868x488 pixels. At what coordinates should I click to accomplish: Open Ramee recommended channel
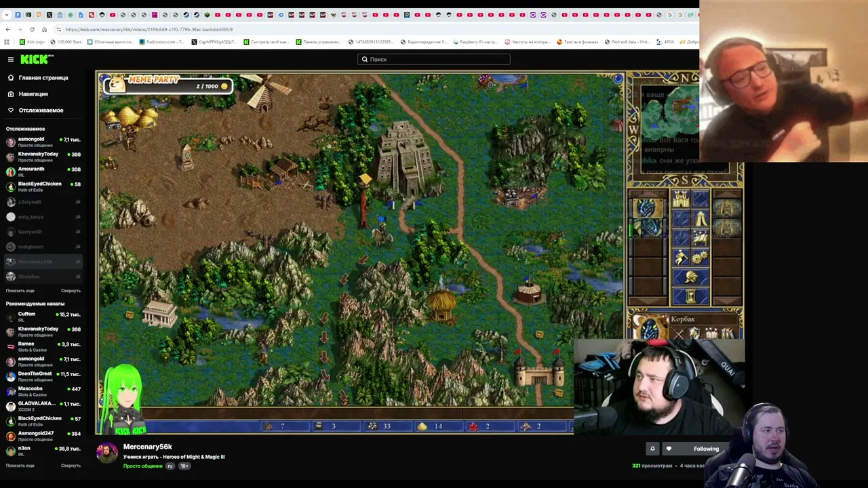click(x=43, y=346)
